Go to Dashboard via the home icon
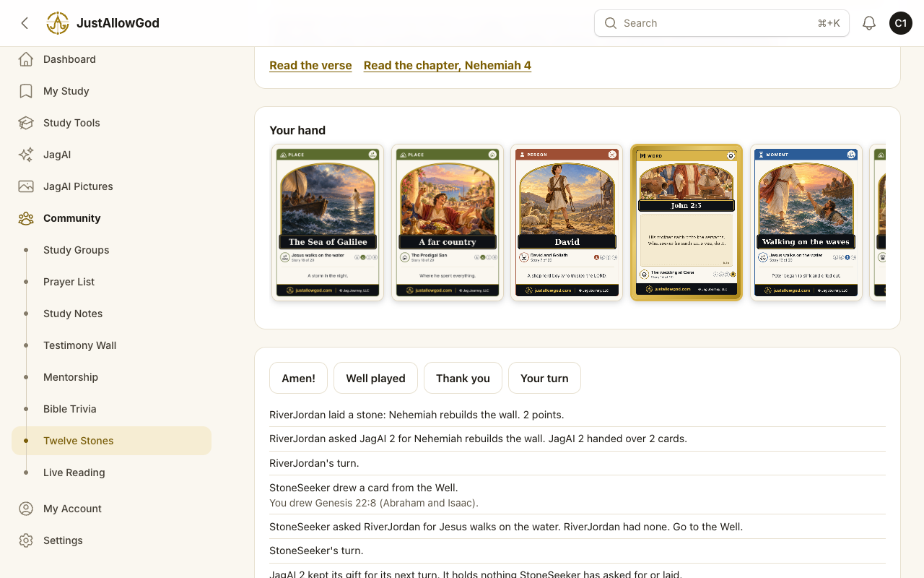The width and height of the screenshot is (924, 578). 26,59
